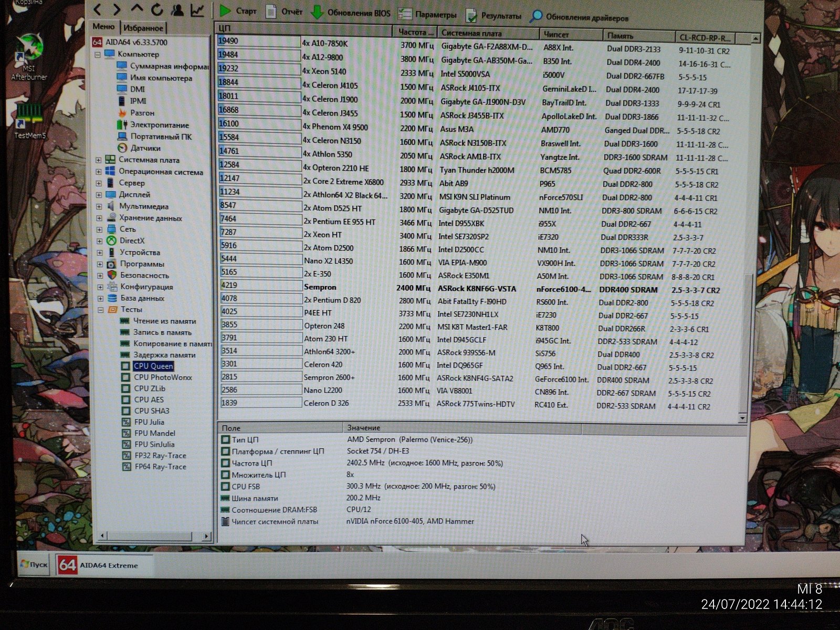Expand the Мультимедиа branch
840x630 pixels.
tap(99, 206)
